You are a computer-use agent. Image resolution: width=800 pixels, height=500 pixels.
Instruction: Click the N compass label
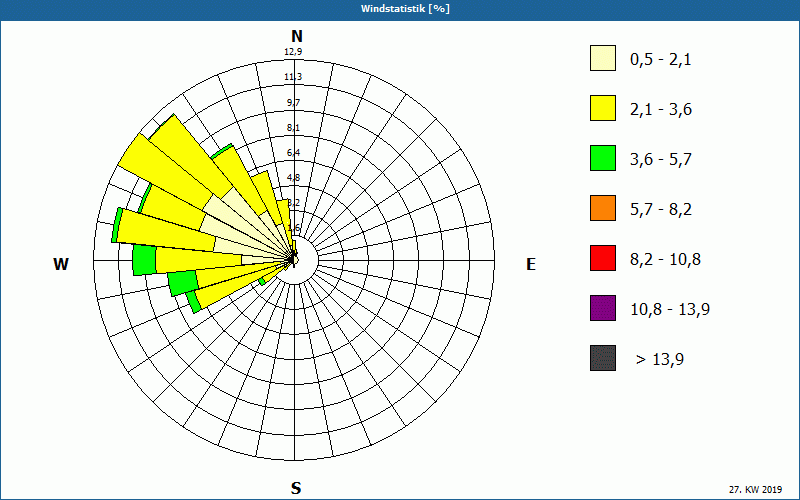point(296,36)
